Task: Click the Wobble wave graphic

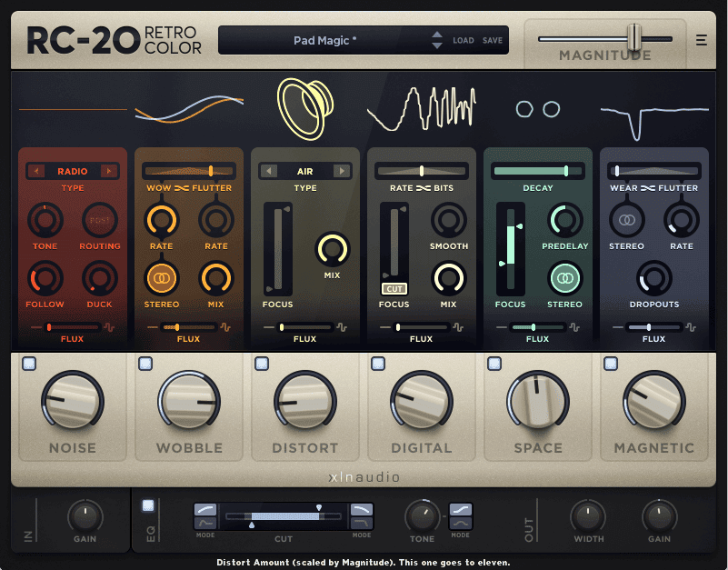Action: coord(189,109)
